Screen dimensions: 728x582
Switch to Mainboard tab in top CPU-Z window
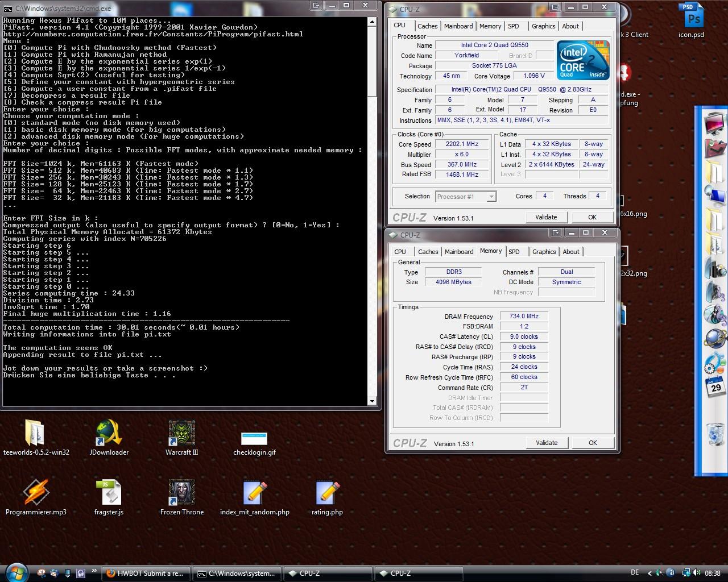point(458,26)
